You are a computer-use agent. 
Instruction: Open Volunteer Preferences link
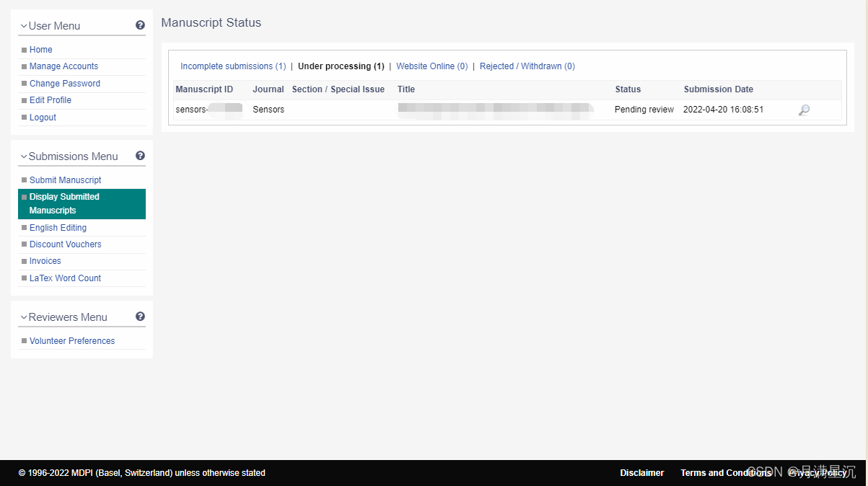72,341
